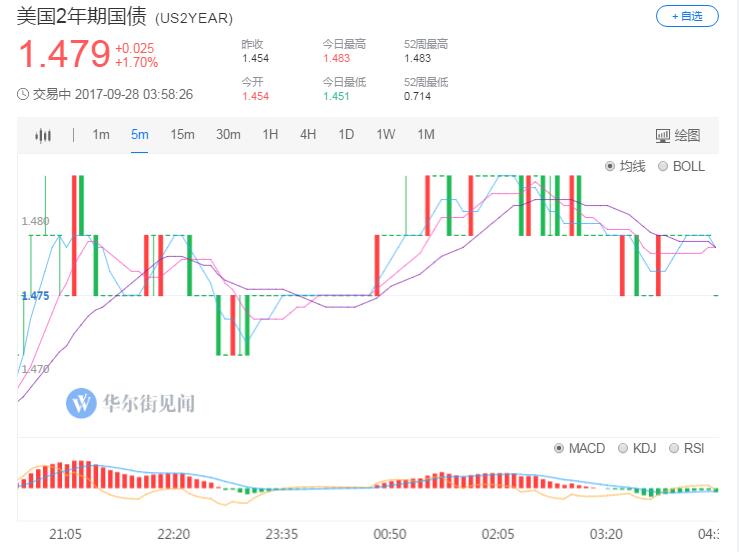
Task: Select the 5m interval tab
Action: (140, 135)
